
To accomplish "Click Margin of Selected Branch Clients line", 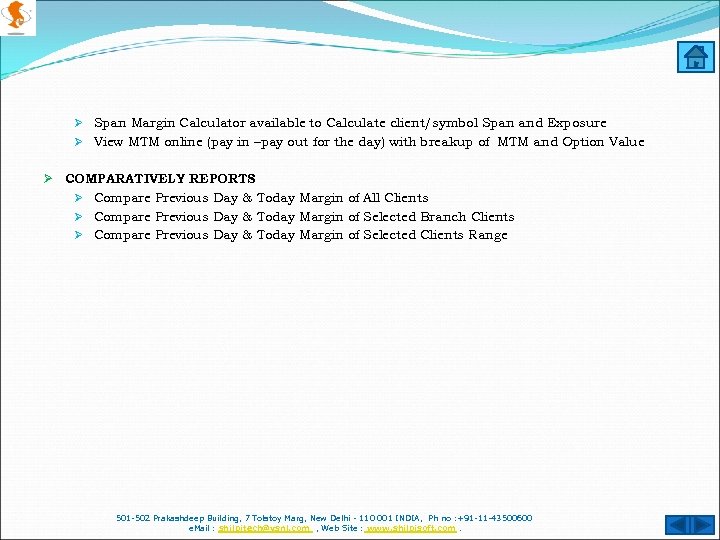I will (304, 217).
